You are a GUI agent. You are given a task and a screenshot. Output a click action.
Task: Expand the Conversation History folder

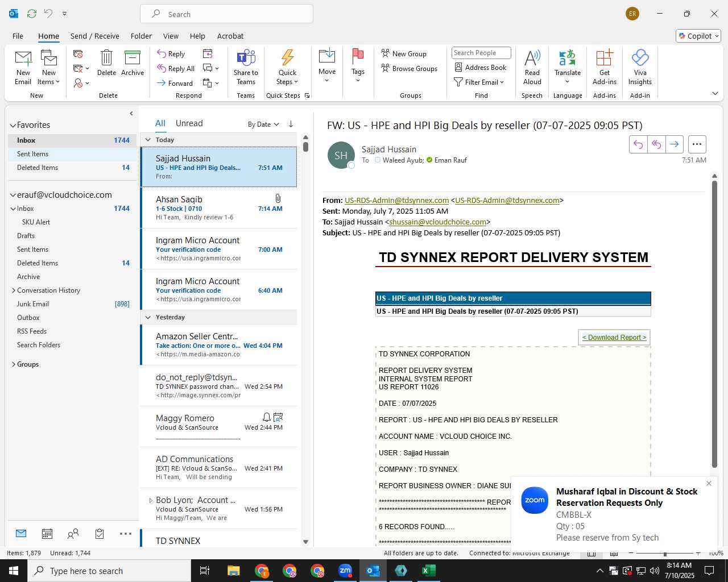(x=14, y=290)
